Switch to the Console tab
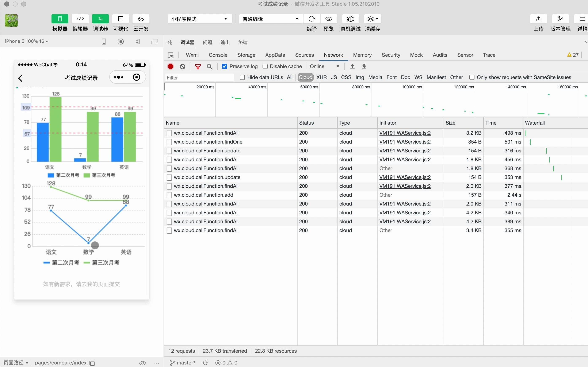This screenshot has height=367, width=588. pyautogui.click(x=217, y=55)
